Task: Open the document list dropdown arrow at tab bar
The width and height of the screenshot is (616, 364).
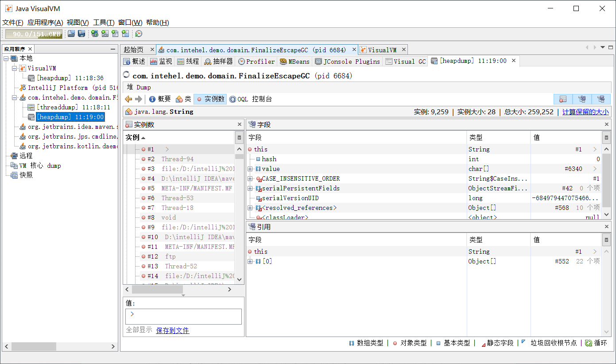Action: click(x=602, y=47)
